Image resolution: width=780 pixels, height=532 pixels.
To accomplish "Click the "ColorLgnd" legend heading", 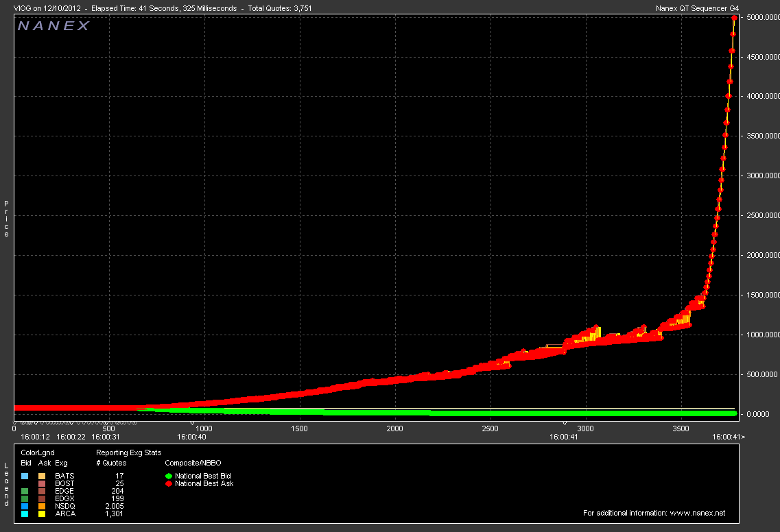I will [38, 452].
